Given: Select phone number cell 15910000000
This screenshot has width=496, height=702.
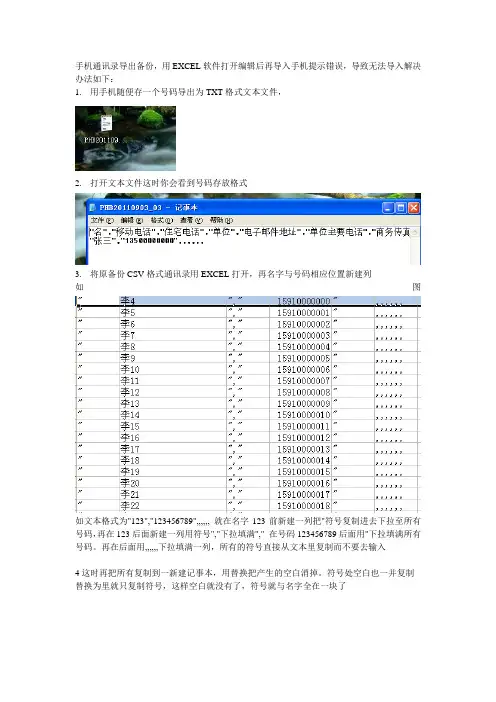Looking at the screenshot, I should pyautogui.click(x=300, y=301).
